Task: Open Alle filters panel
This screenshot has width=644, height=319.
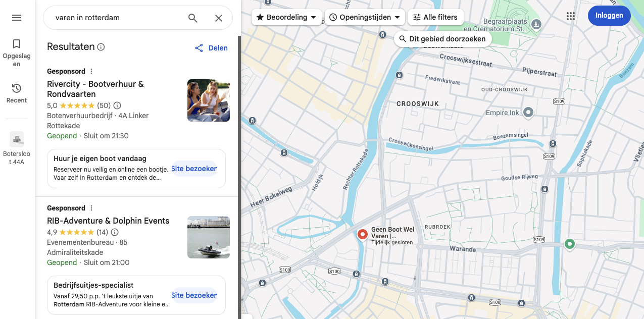Action: [435, 17]
